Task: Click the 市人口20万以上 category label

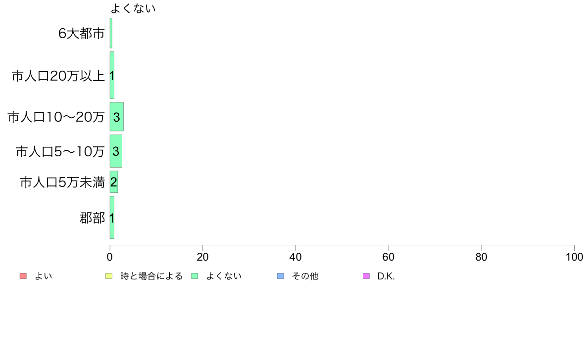Action: coord(58,76)
